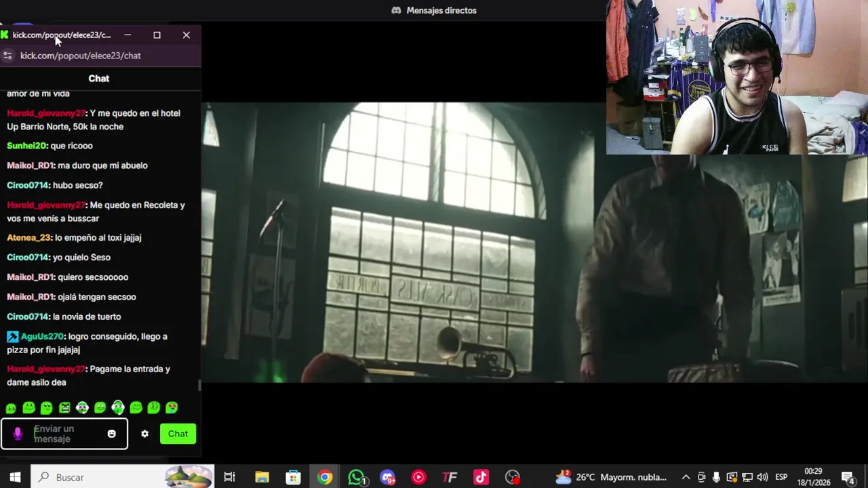Click the site information icon beside the URL

click(x=7, y=56)
